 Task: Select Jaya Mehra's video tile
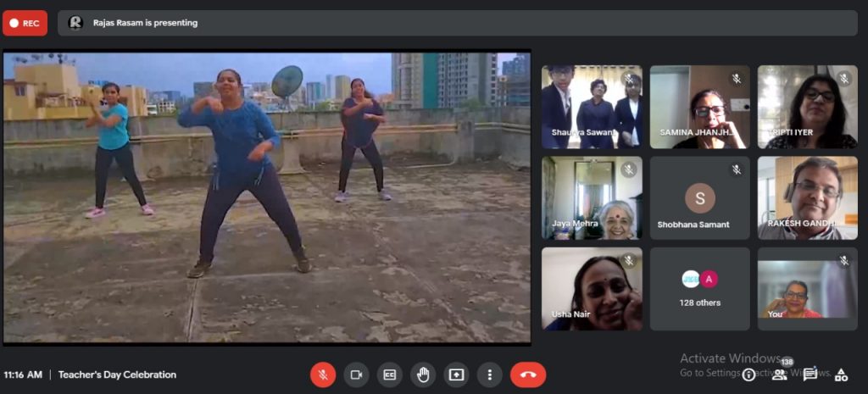pyautogui.click(x=592, y=197)
